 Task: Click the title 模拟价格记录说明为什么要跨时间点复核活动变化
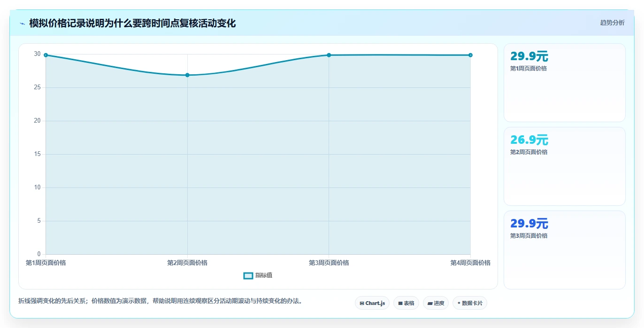click(x=132, y=23)
